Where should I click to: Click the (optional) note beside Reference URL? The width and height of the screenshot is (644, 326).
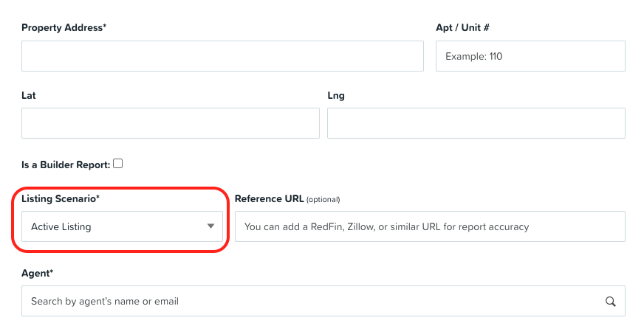tap(323, 200)
